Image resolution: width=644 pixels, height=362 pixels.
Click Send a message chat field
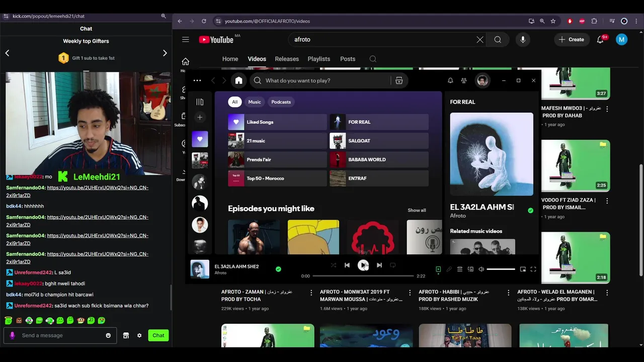(x=60, y=335)
